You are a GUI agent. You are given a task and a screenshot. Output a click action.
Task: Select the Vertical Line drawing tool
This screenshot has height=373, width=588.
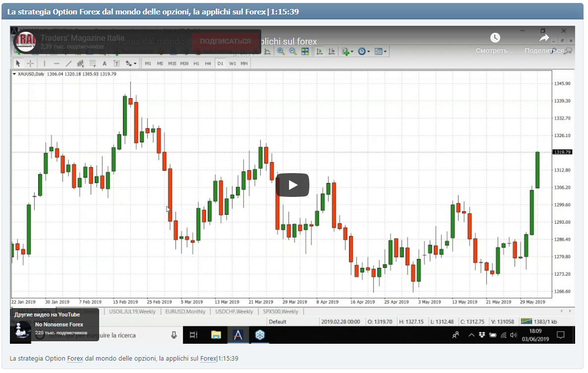point(45,63)
